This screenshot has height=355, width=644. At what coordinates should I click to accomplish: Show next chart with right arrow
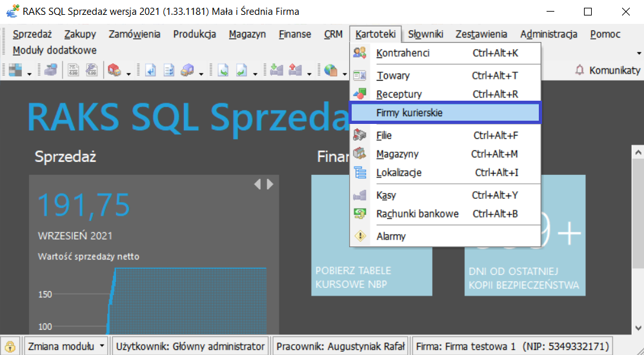(x=270, y=184)
